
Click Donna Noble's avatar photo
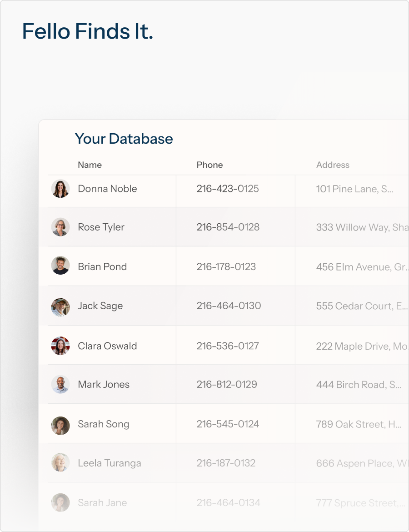pos(60,189)
